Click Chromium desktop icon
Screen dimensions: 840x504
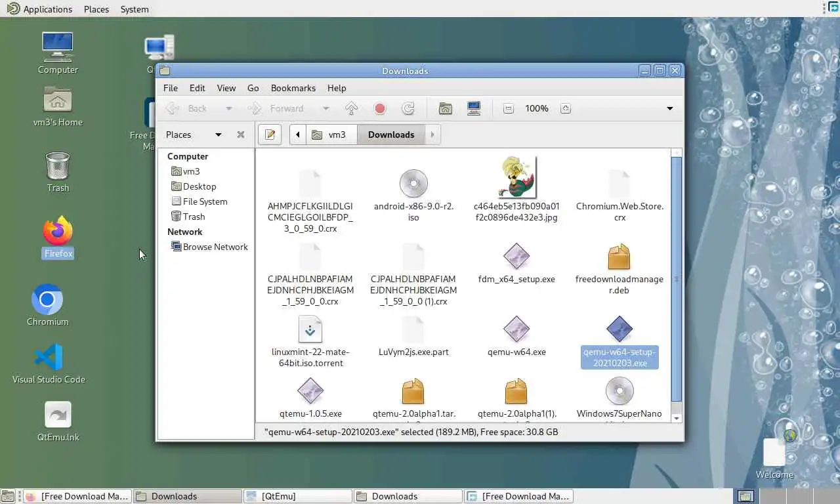pyautogui.click(x=47, y=305)
